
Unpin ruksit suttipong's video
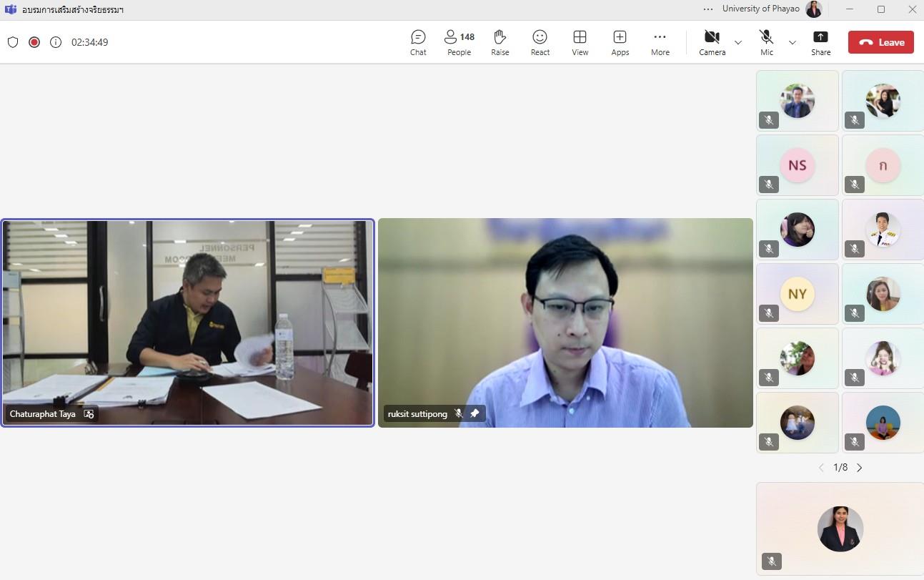475,413
